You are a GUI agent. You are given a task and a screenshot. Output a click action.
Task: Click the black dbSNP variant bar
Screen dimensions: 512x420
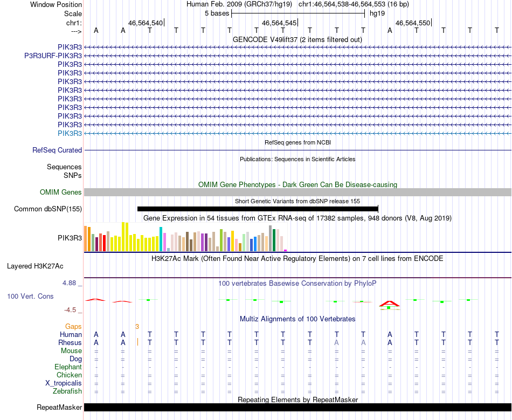pyautogui.click(x=258, y=209)
